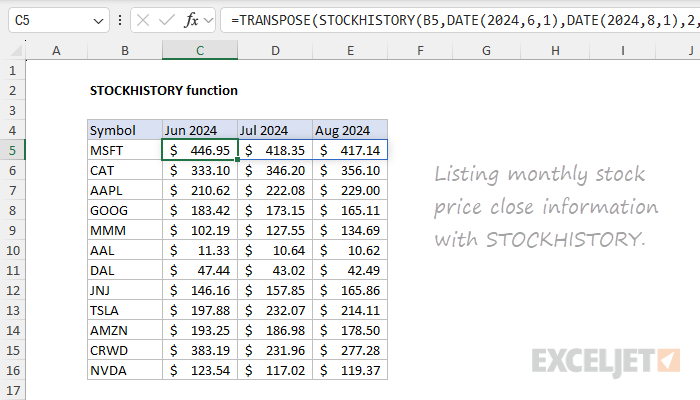Click the 'Jul 2024' header cell

click(275, 130)
